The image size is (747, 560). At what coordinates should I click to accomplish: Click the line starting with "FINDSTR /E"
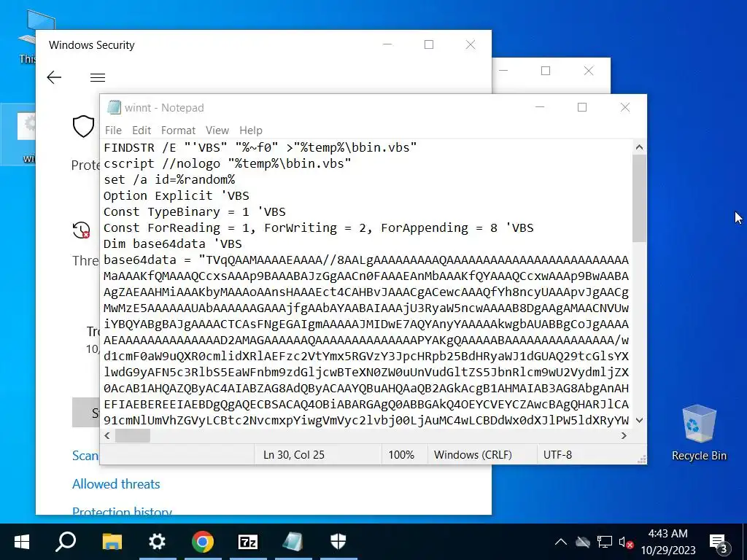260,147
